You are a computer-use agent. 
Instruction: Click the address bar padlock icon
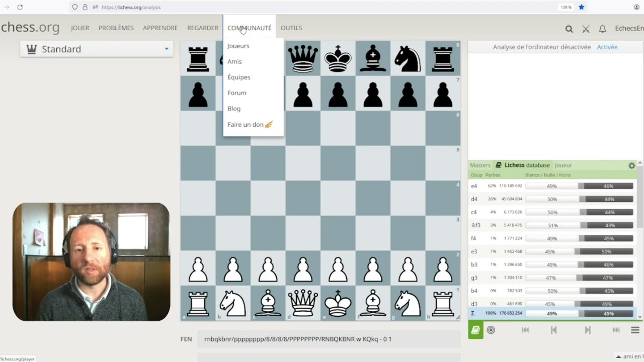point(85,7)
